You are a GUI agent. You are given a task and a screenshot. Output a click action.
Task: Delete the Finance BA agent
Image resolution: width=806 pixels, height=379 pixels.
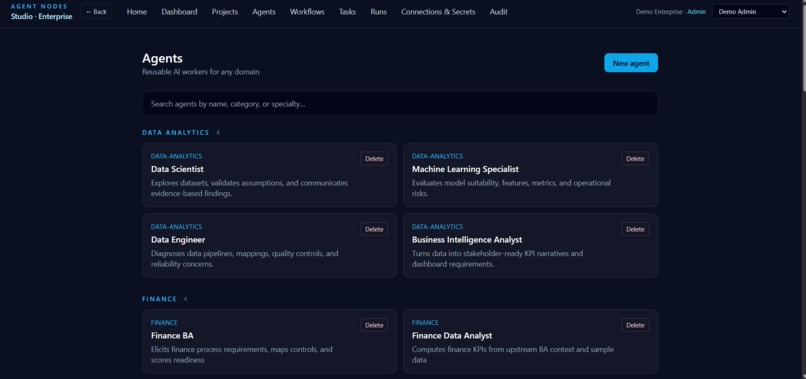click(374, 325)
